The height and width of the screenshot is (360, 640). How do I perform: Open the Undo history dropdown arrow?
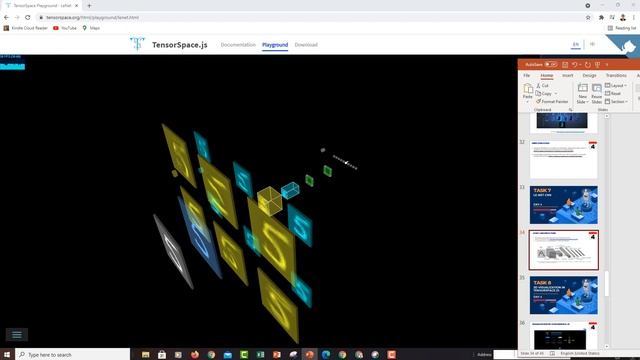(x=580, y=64)
